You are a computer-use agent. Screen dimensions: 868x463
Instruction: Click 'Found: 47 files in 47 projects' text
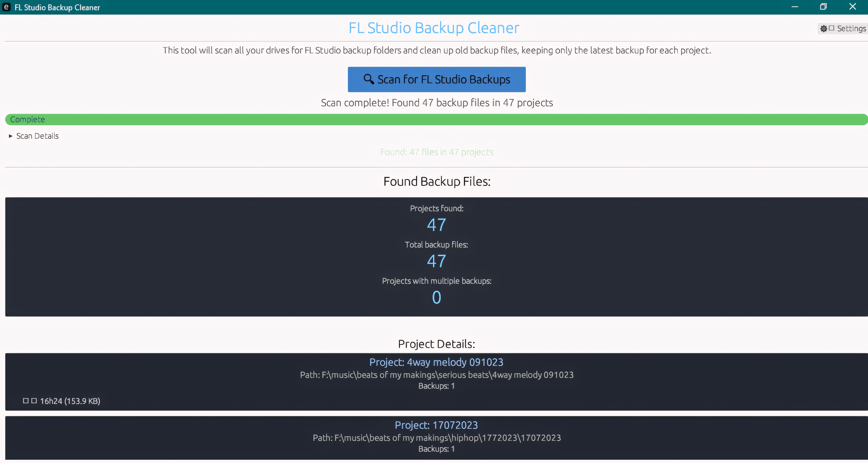point(437,152)
